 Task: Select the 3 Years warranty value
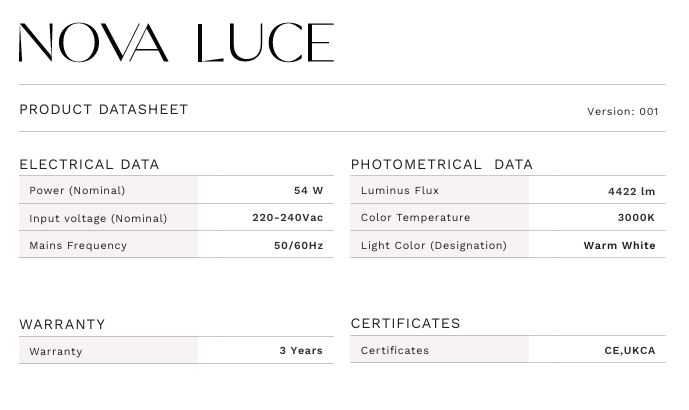pos(300,351)
